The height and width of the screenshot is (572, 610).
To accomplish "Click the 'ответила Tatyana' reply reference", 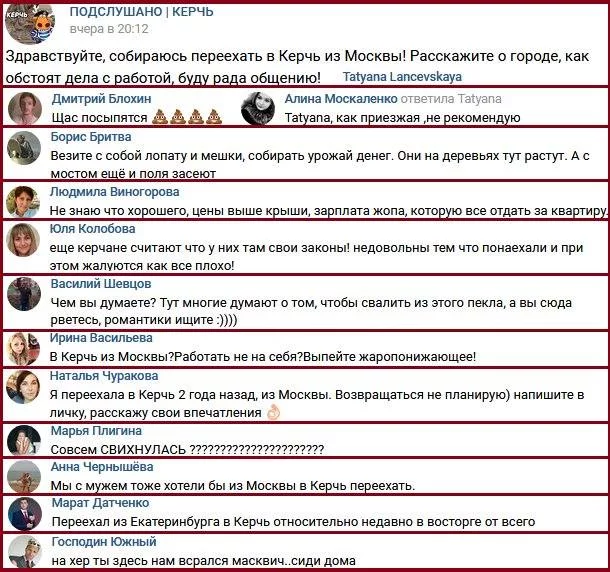I will click(451, 99).
